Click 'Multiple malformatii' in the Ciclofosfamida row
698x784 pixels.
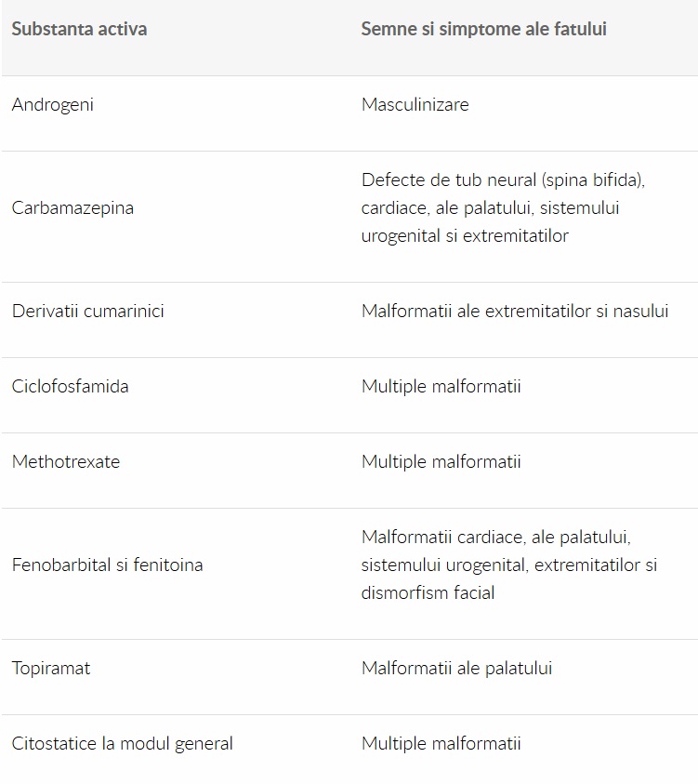tap(441, 386)
